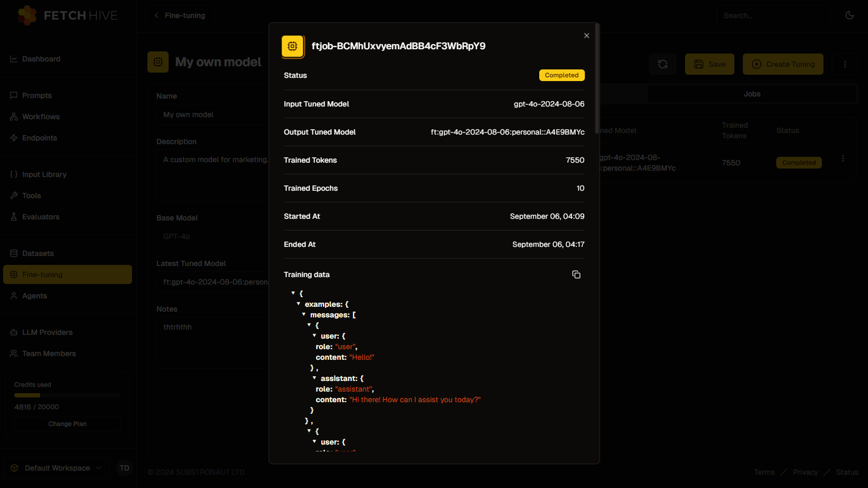Click the Completed badge in the jobs table
The width and height of the screenshot is (868, 488).
(x=799, y=163)
